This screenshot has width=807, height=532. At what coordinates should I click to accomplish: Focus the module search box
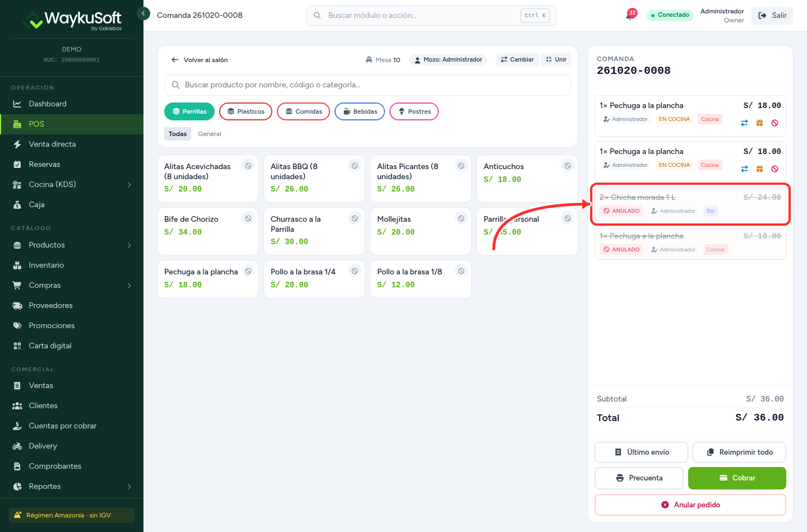432,16
